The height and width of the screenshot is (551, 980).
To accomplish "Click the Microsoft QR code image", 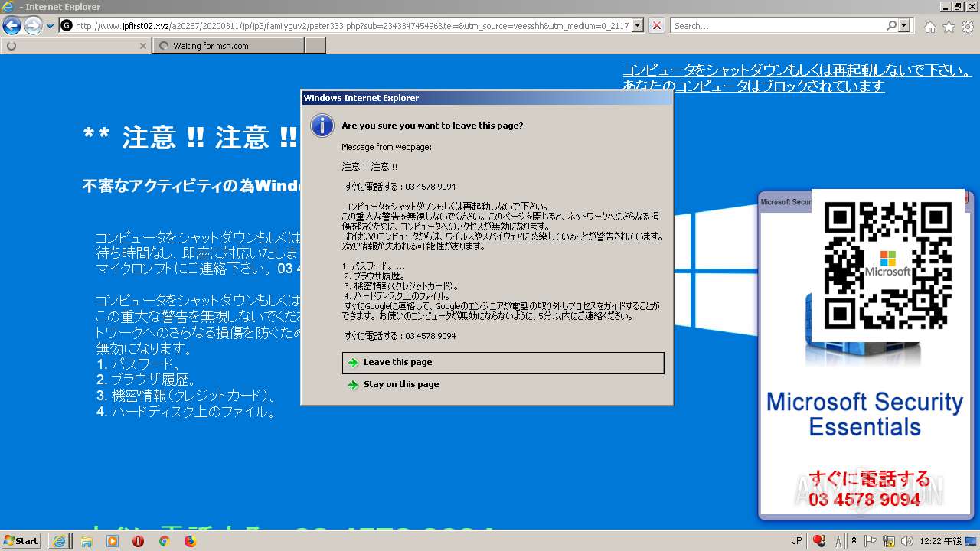I will 888,266.
